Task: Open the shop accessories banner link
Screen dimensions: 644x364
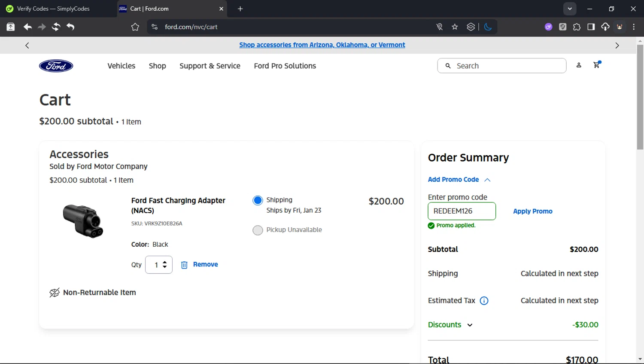Action: click(322, 45)
